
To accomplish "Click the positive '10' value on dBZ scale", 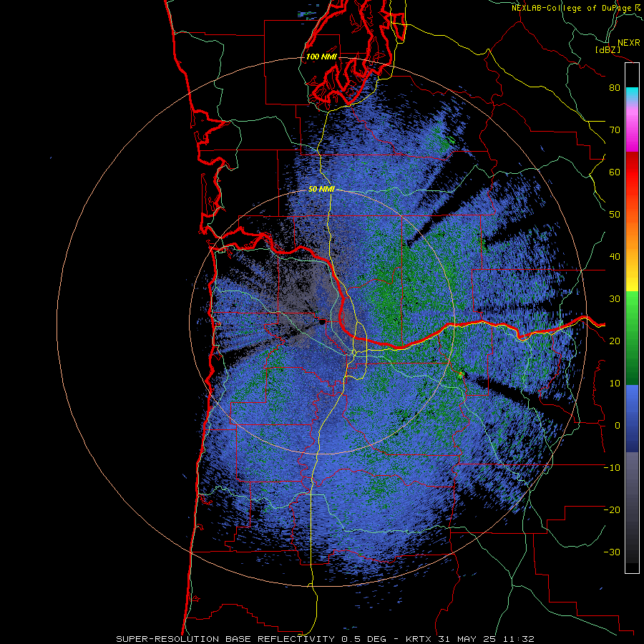I will pos(615,384).
